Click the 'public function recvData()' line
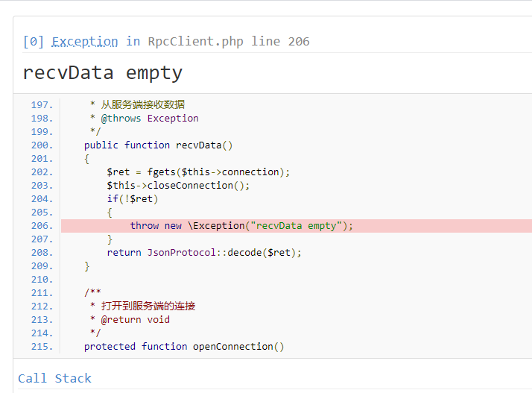Screen dimensions: 532x393 pos(158,145)
